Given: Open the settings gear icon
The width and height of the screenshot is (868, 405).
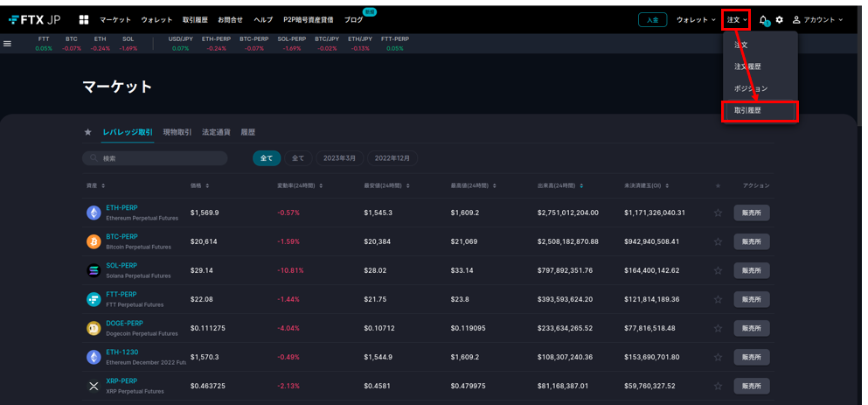Looking at the screenshot, I should coord(780,19).
